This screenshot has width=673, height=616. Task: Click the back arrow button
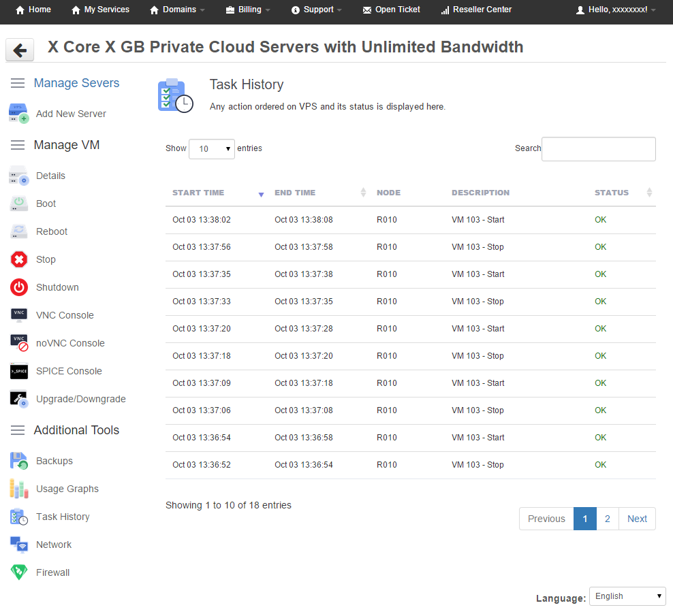tap(20, 50)
